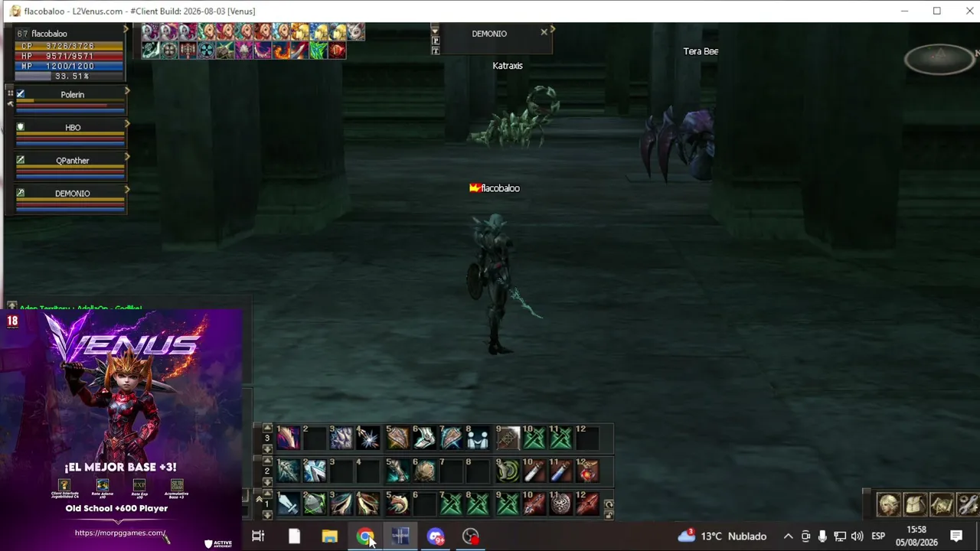Switch shortcut bar 3 to the previous page
This screenshot has height=551, width=980.
[267, 428]
